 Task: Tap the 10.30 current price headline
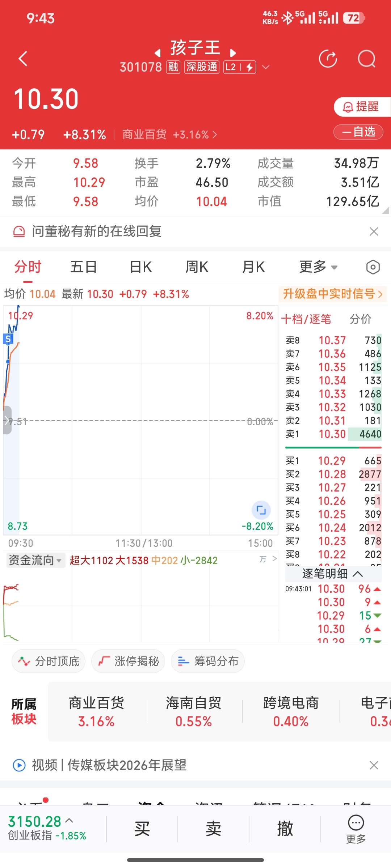46,99
